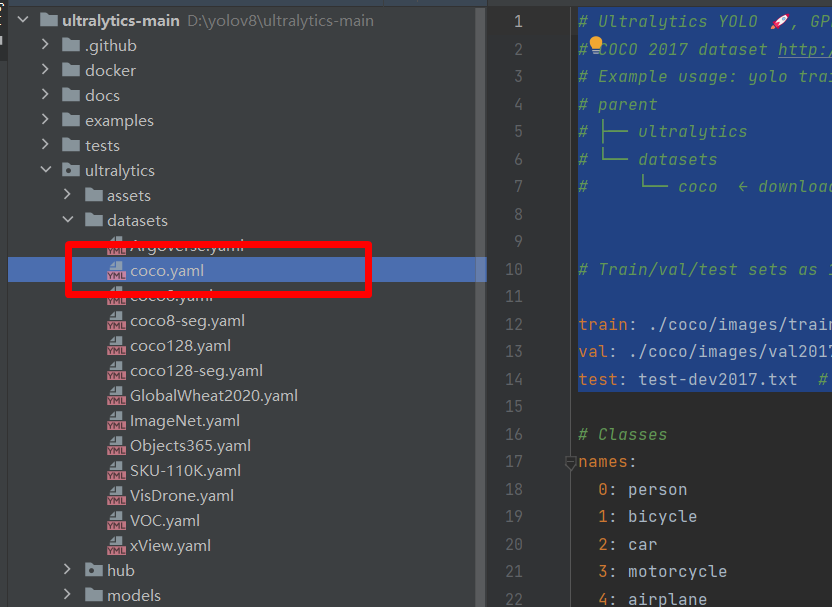Expand the .github folder

(x=46, y=45)
